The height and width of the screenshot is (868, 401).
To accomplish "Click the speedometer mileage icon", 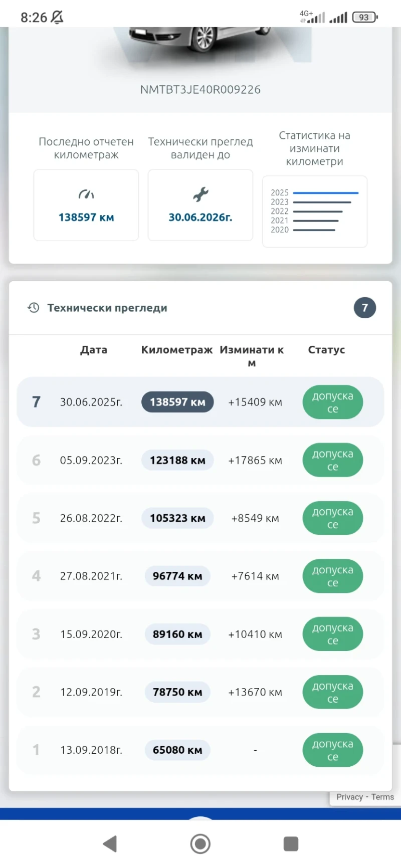I will [x=86, y=194].
